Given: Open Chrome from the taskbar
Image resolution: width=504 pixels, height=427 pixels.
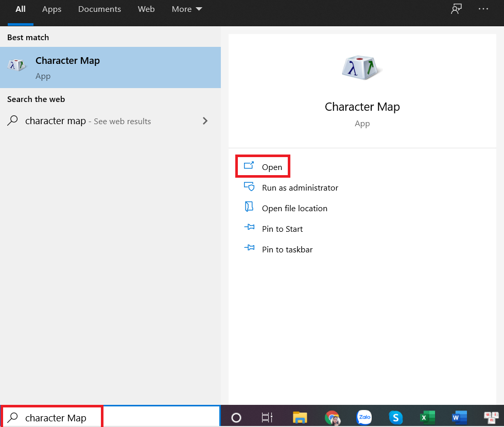Looking at the screenshot, I should [x=332, y=417].
